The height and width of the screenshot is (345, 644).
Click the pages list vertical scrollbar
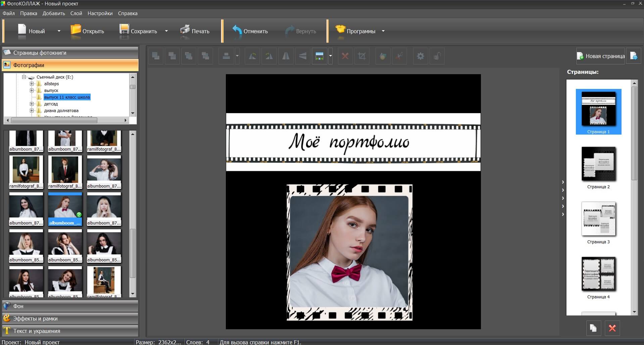point(634,197)
